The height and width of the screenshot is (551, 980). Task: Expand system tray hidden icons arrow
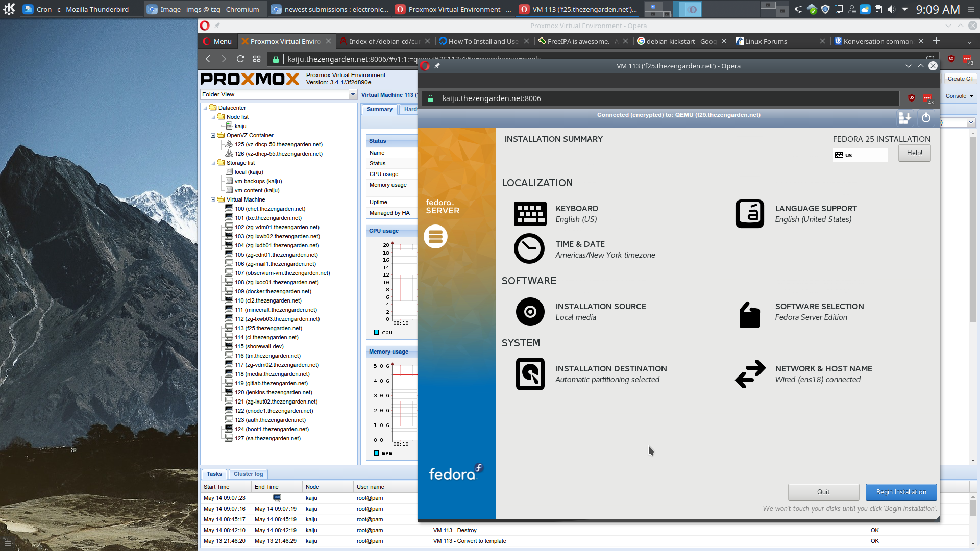(905, 9)
